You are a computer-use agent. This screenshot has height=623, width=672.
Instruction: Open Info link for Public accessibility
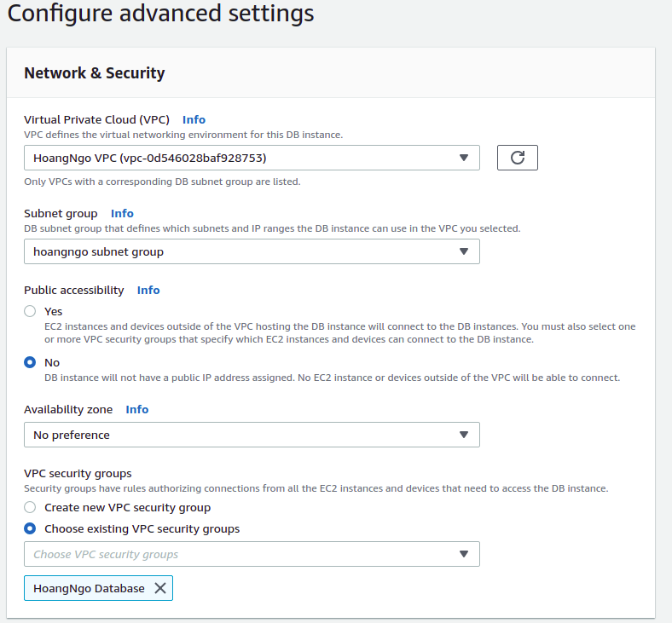coord(148,290)
